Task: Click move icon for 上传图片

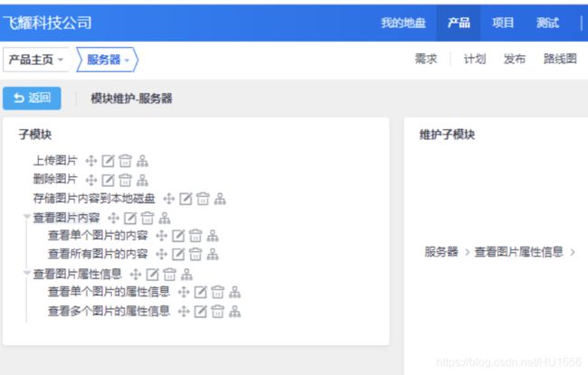Action: (x=91, y=161)
